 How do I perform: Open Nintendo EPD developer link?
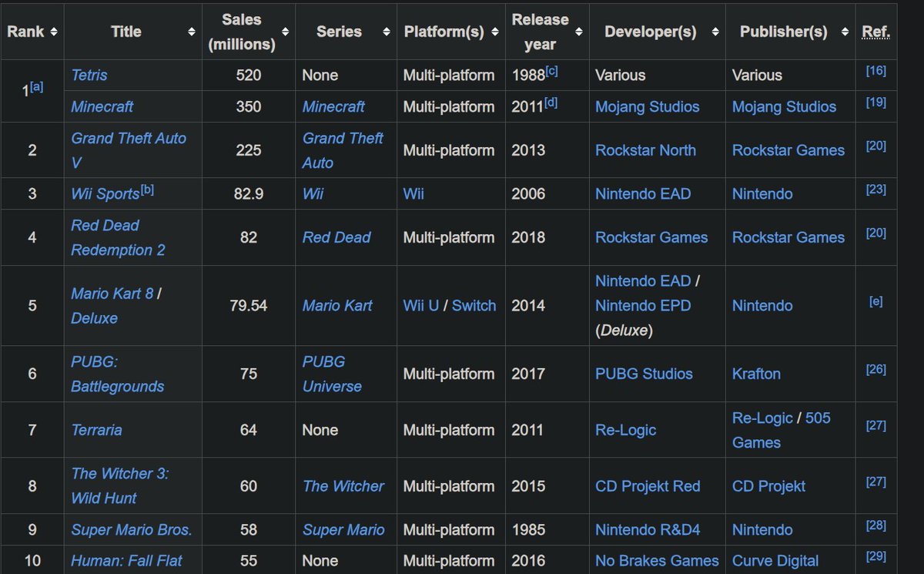643,306
